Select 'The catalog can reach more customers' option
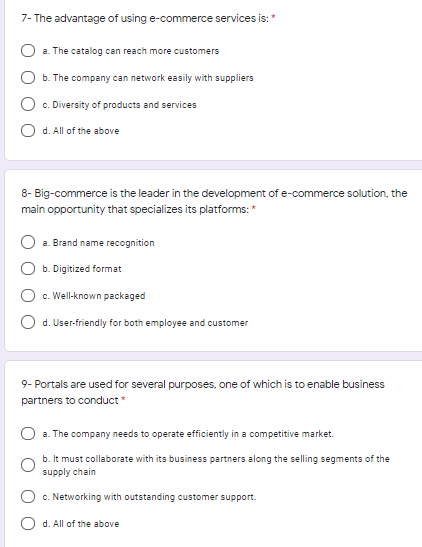Image resolution: width=422 pixels, height=547 pixels. 28,51
